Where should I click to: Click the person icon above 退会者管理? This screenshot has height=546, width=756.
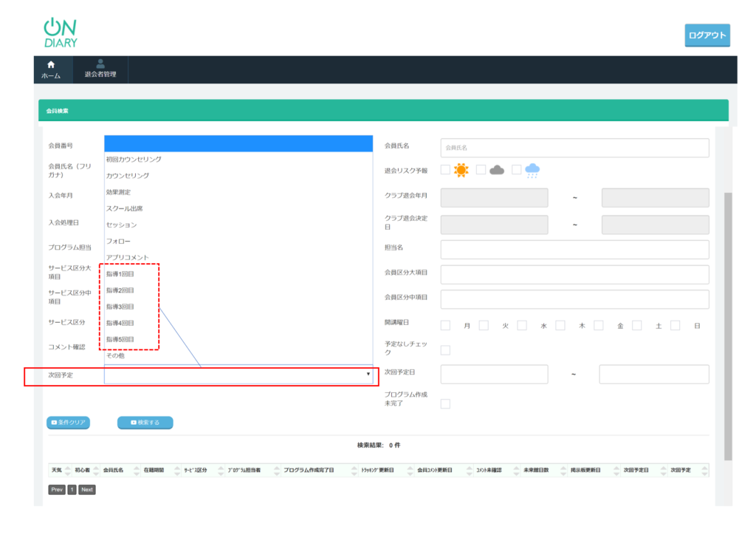[x=100, y=64]
